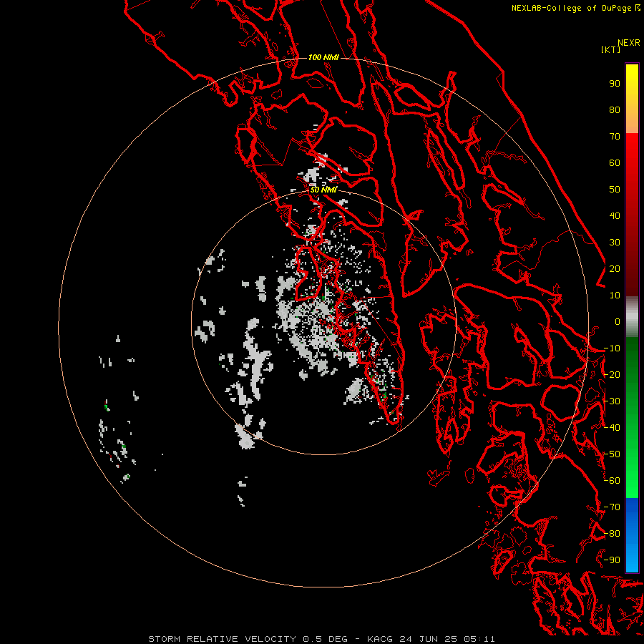Image resolution: width=644 pixels, height=644 pixels.
Task: Click the -90 value on velocity scale
Action: [612, 560]
